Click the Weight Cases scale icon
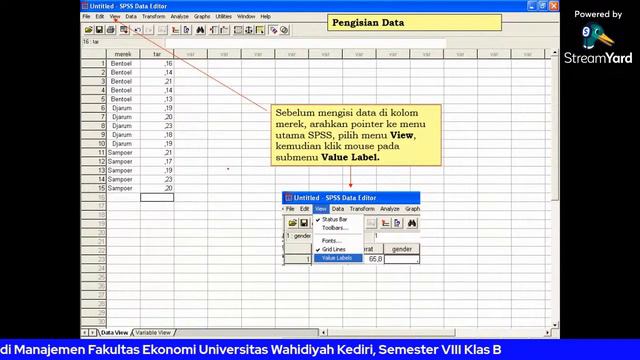Screen dimensions: 640x360 (249, 30)
